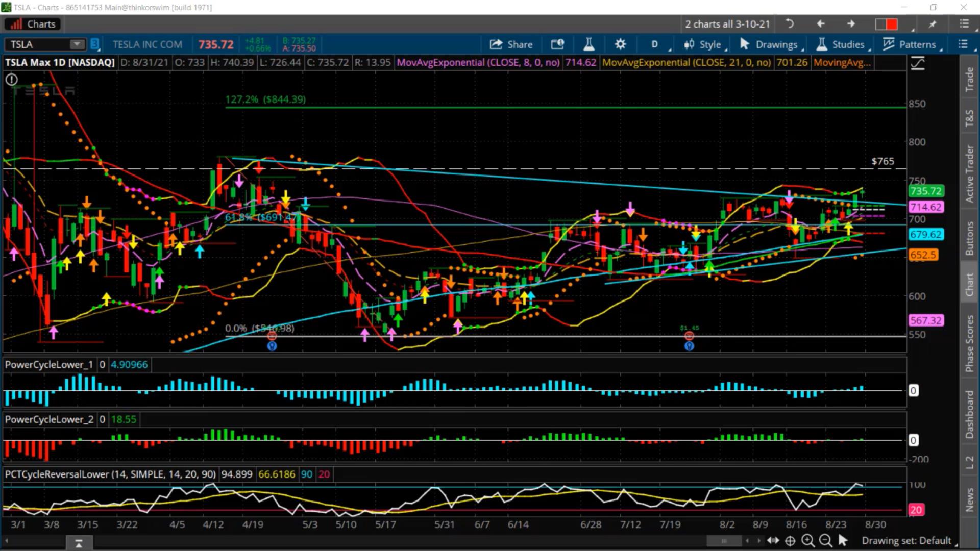Open the list menu right of Patterns
Viewport: 980px width, 551px height.
963,44
